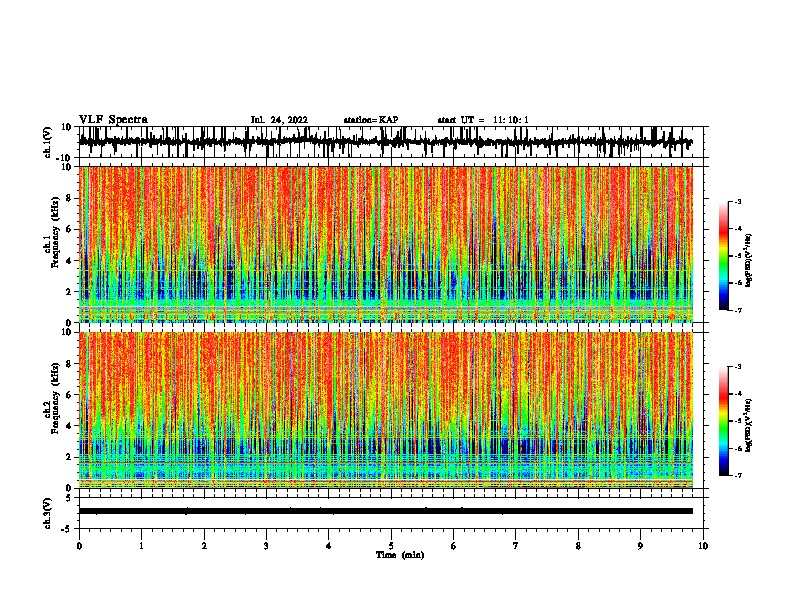The width and height of the screenshot is (792, 612).
Task: Click the "6" kHz tick of ch.2 spectrogram
Action: point(69,395)
